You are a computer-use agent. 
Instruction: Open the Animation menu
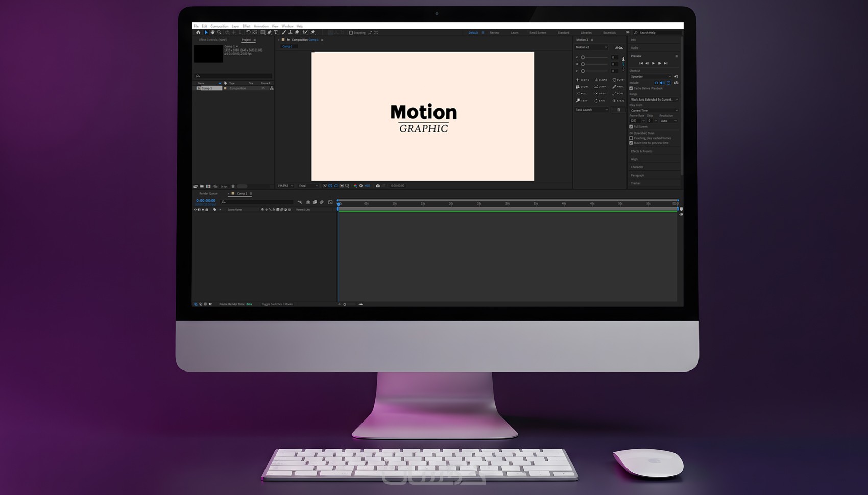tap(261, 26)
